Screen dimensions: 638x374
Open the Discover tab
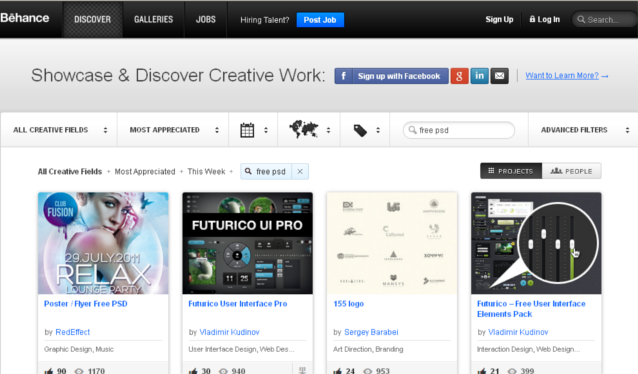coord(92,19)
